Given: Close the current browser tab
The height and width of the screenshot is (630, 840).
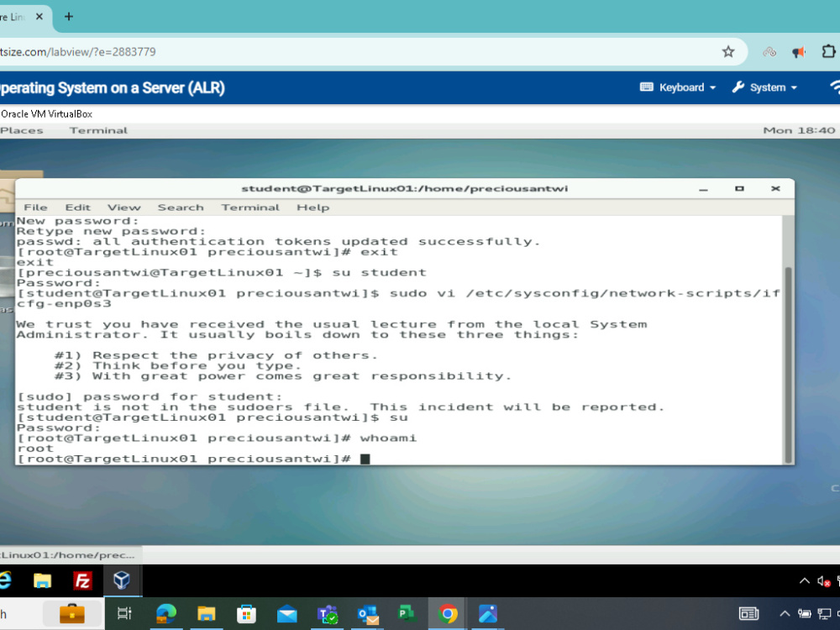Looking at the screenshot, I should click(39, 17).
